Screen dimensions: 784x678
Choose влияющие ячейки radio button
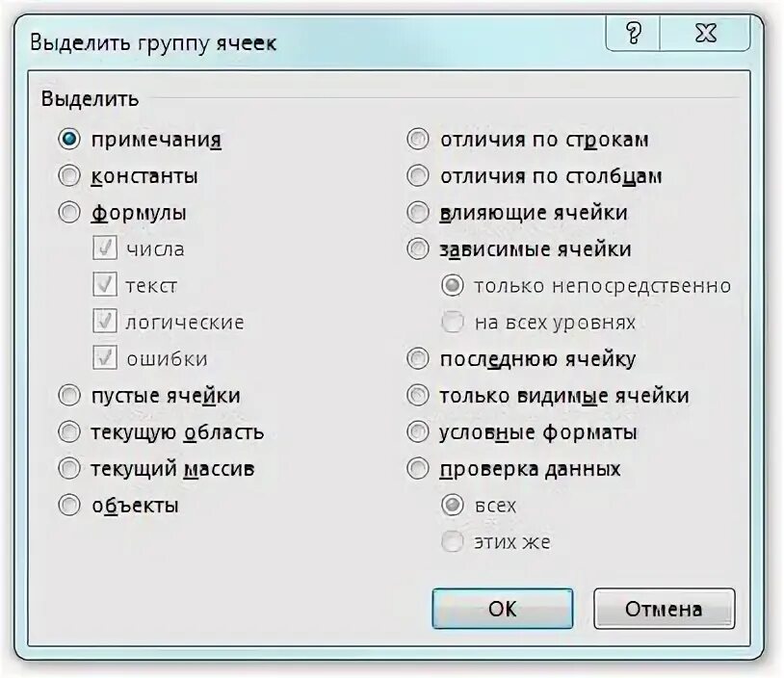(418, 213)
